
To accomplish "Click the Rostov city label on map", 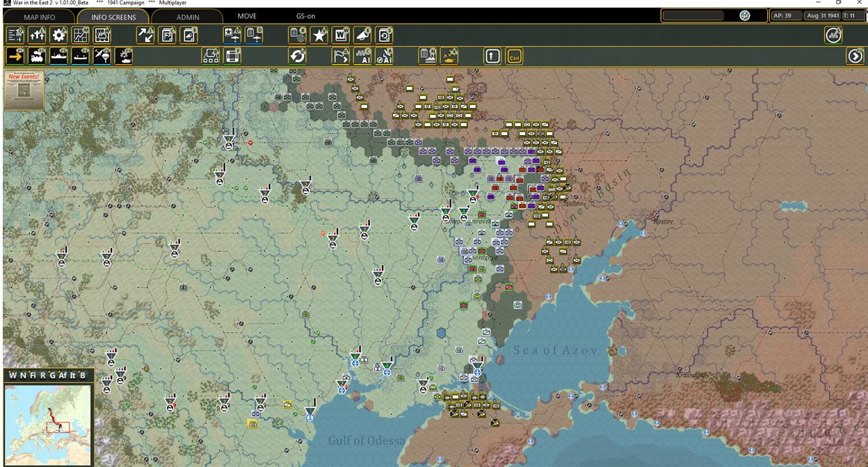I will pyautogui.click(x=664, y=221).
